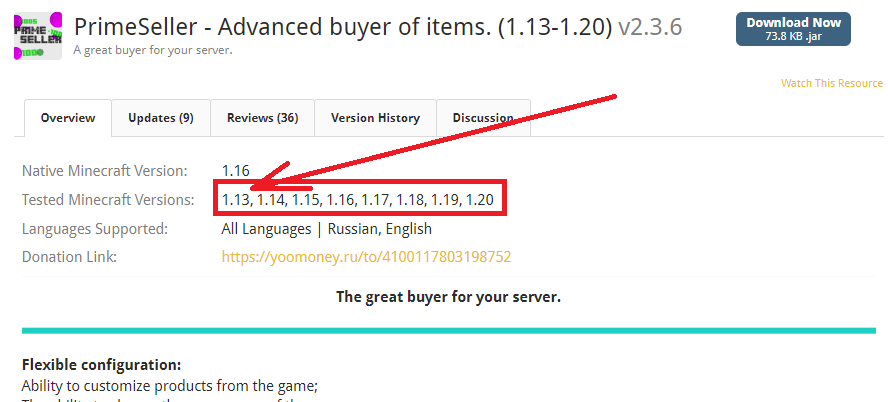The height and width of the screenshot is (402, 888).
Task: Click the tagline under the resource title
Action: click(x=153, y=50)
